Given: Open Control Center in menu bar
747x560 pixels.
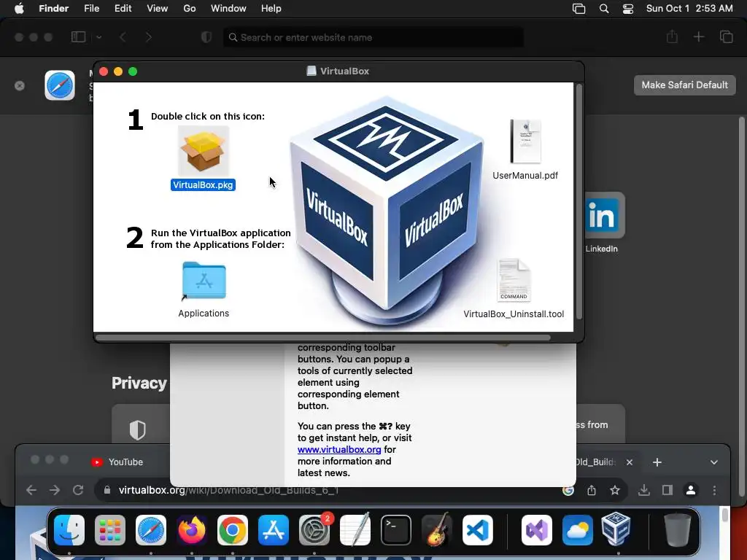Looking at the screenshot, I should click(x=628, y=9).
